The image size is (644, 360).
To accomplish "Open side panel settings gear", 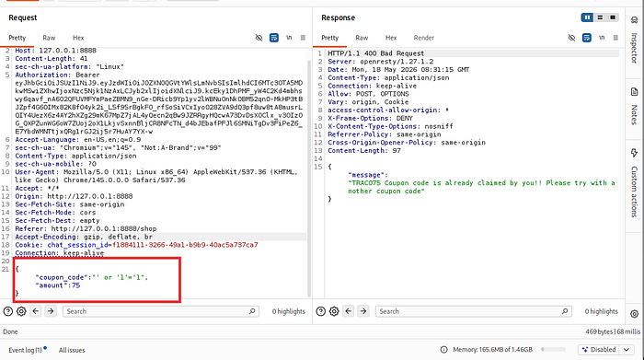I will 634,314.
